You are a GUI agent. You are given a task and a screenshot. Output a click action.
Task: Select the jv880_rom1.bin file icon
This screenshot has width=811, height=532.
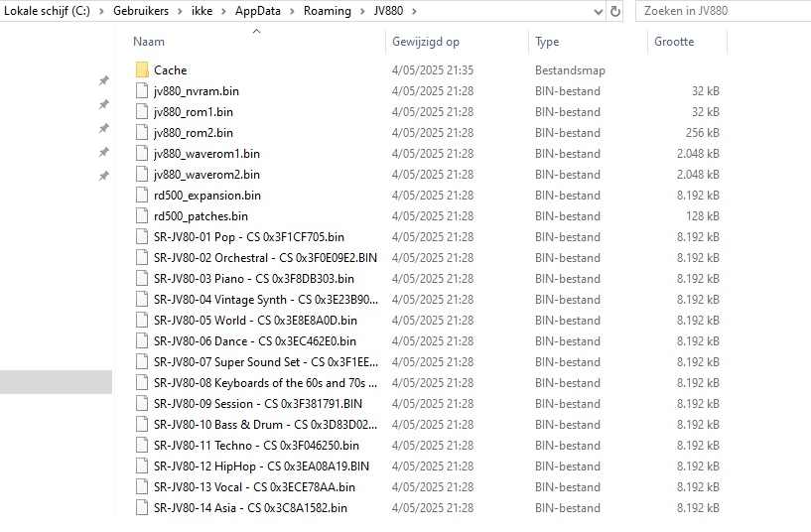pos(142,112)
